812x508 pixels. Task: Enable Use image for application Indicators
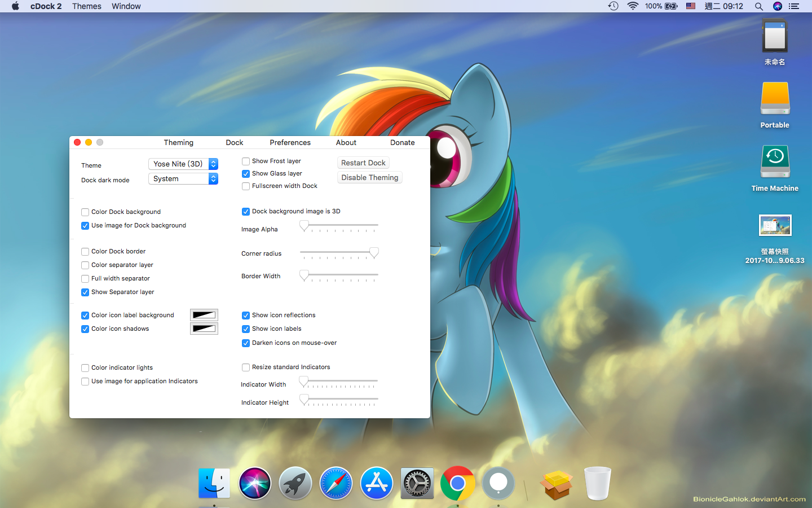pos(85,382)
